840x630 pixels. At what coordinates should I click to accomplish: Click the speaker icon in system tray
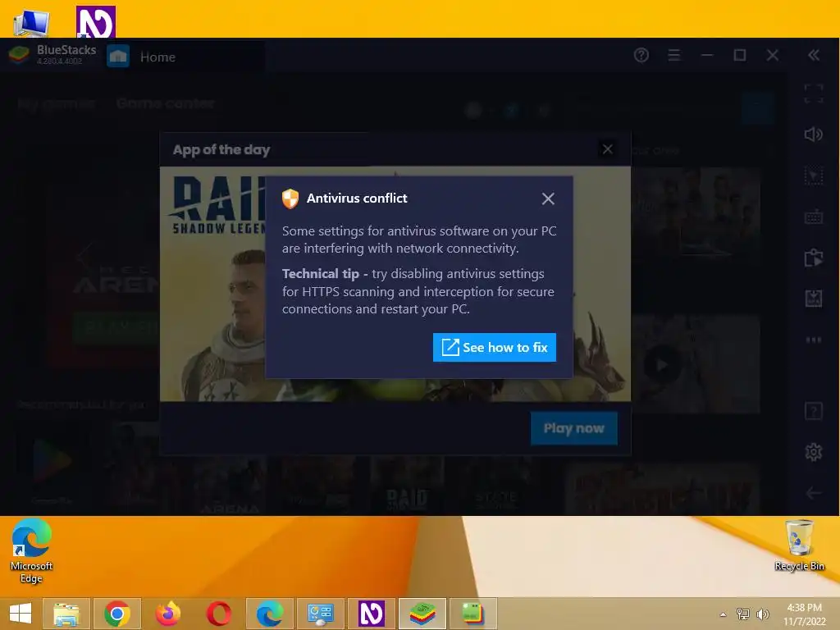[762, 614]
